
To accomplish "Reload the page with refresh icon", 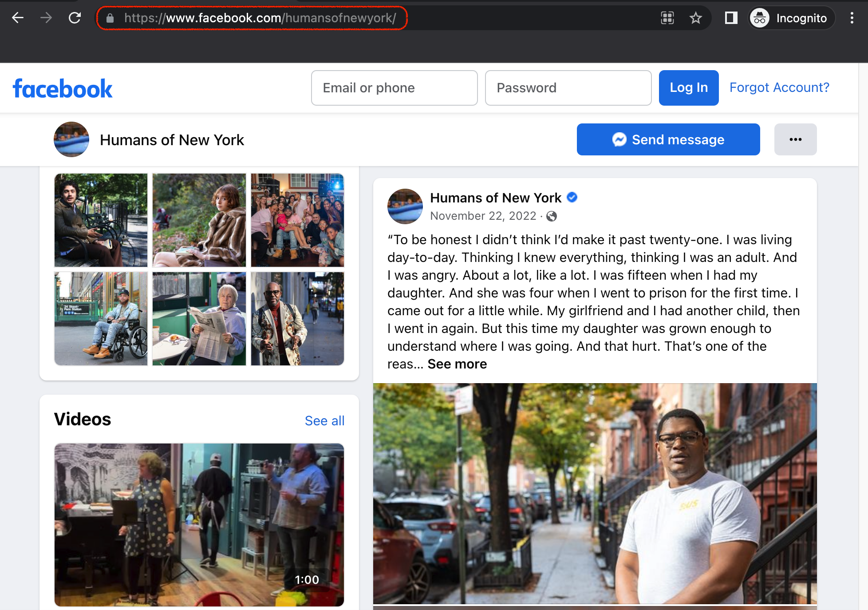I will 75,18.
